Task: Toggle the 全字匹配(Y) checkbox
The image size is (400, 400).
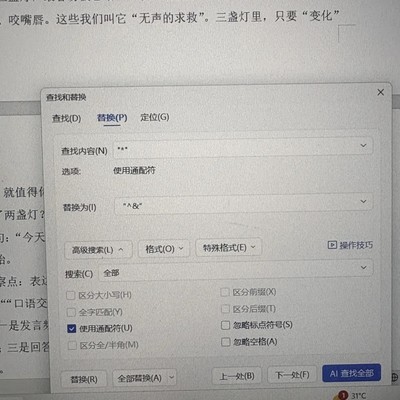Action: tap(71, 312)
